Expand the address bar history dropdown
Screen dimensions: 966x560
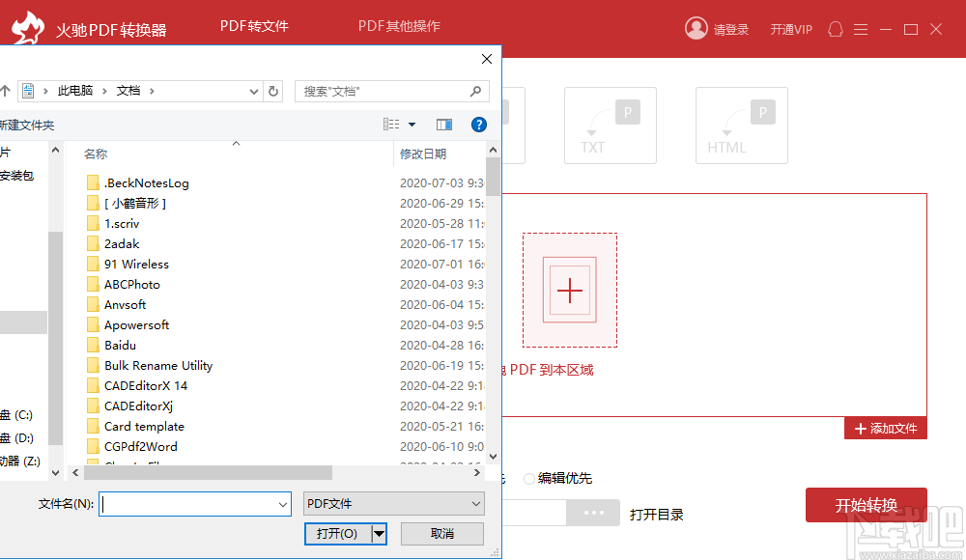pos(253,92)
